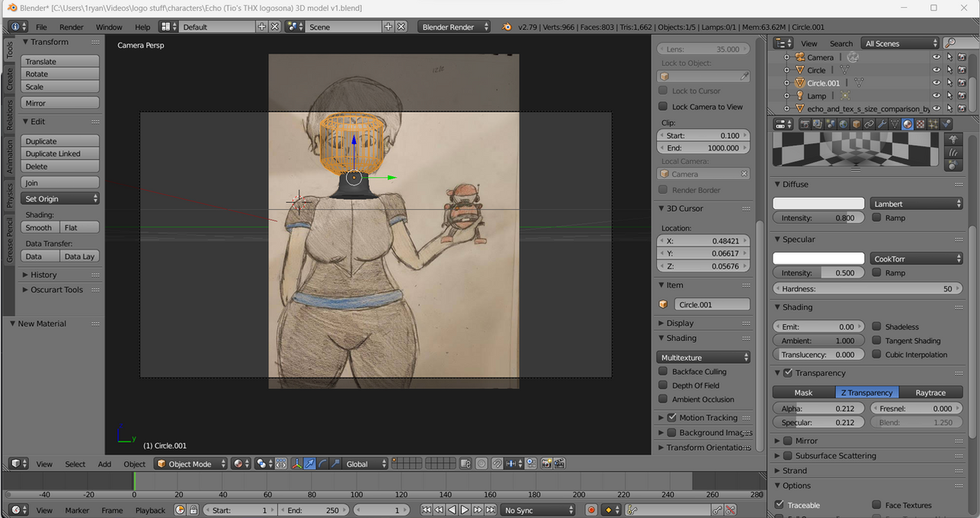The height and width of the screenshot is (518, 980).
Task: Enable Ambient Occlusion checkbox
Action: (x=663, y=399)
